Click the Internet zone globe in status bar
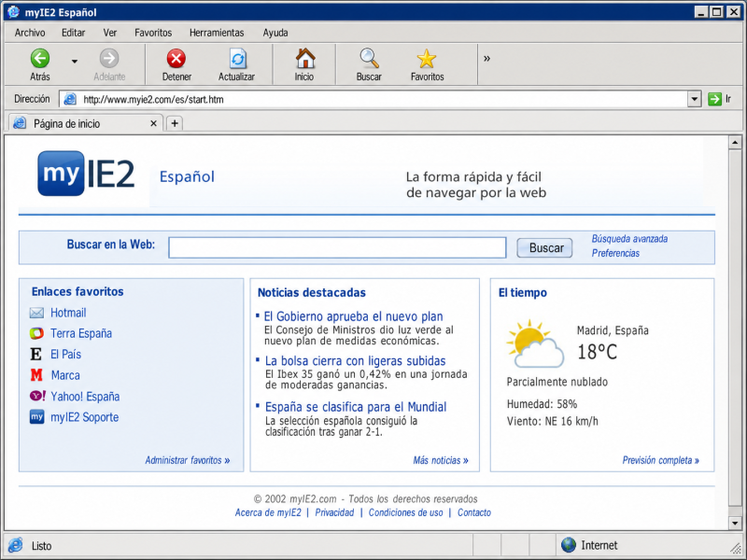Image resolution: width=747 pixels, height=560 pixels. point(569,545)
